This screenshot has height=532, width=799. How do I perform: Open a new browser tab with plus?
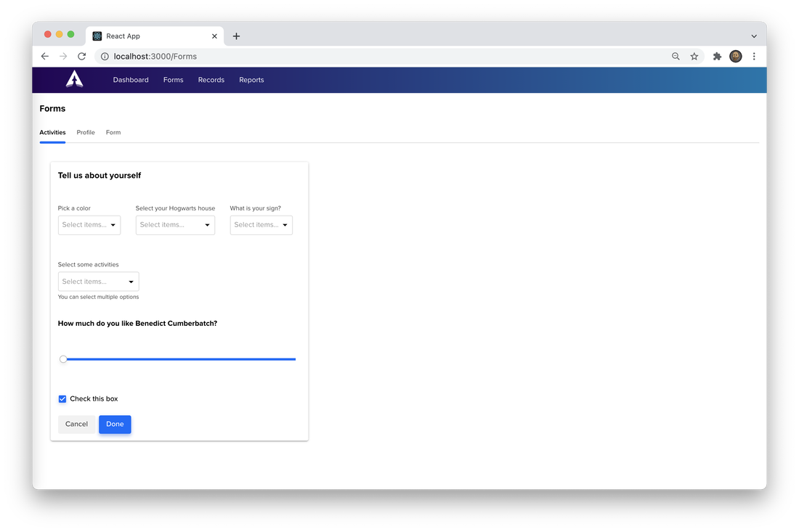pos(237,36)
